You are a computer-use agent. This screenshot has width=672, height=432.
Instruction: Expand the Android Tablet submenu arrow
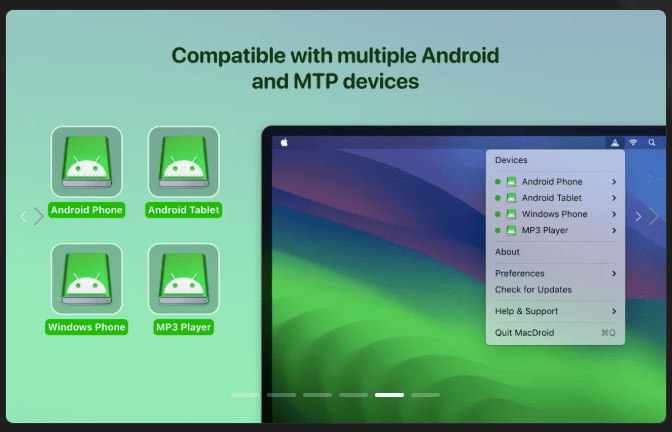pos(614,198)
